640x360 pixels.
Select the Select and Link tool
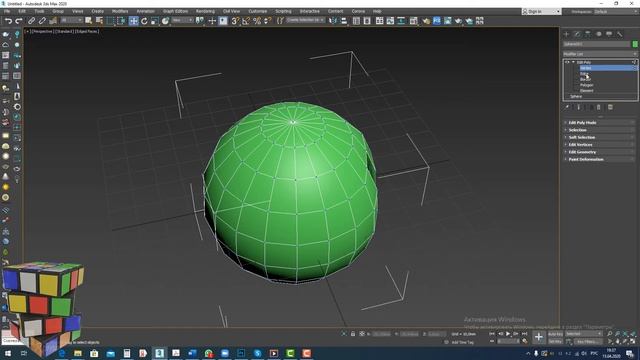click(31, 21)
